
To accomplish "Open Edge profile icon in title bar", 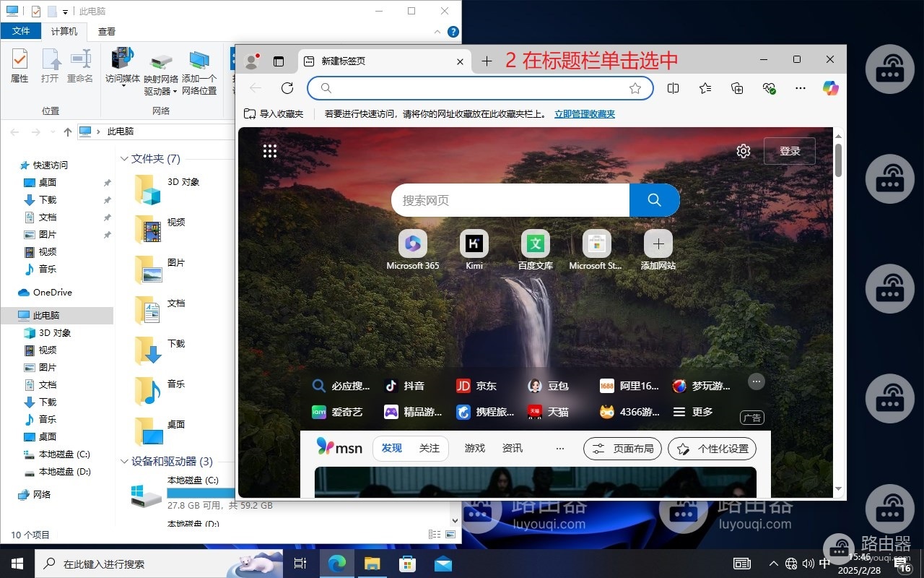I will (x=251, y=61).
